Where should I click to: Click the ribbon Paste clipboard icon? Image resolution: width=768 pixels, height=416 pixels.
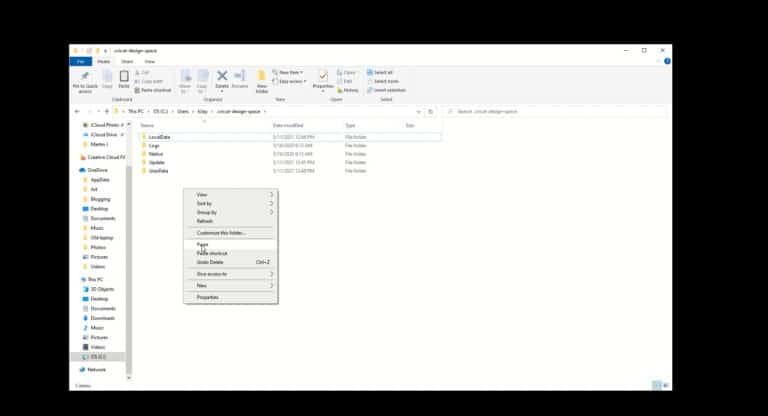[124, 78]
